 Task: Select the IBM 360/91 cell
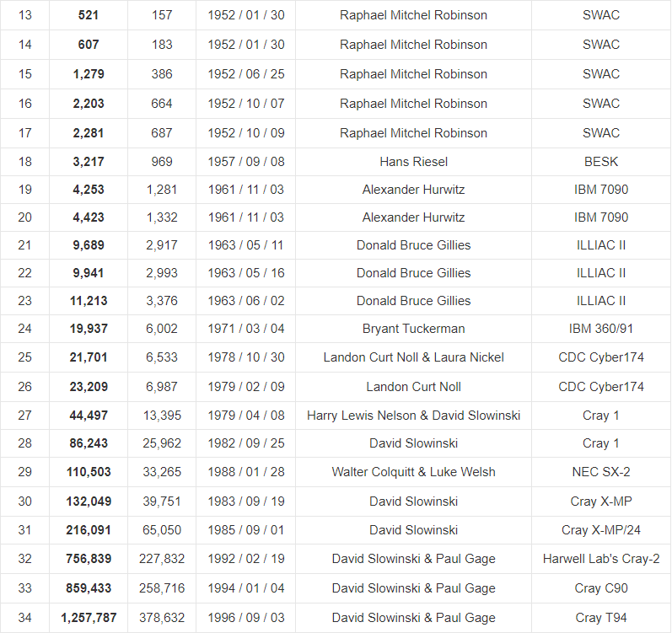pyautogui.click(x=601, y=329)
